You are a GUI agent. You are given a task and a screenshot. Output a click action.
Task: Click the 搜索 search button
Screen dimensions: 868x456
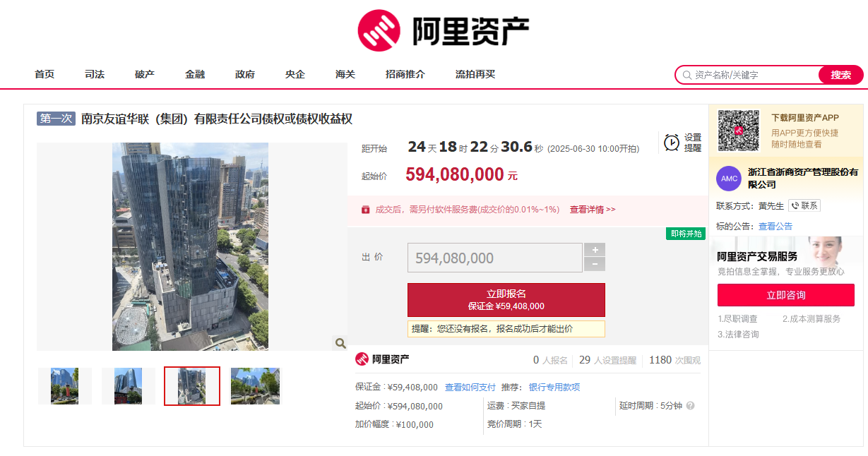[840, 75]
